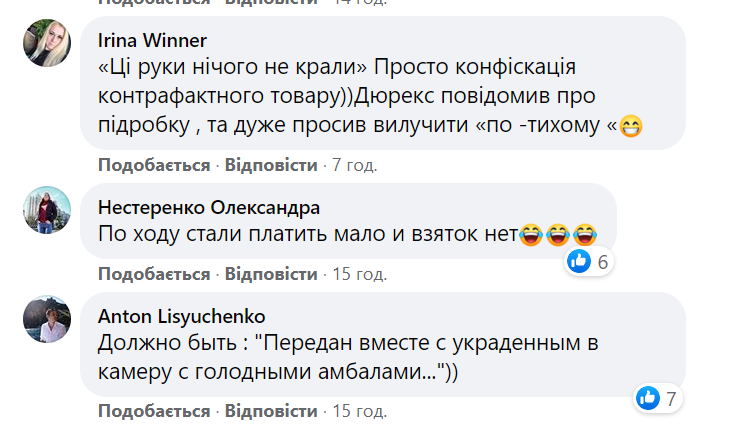748x427 pixels.
Task: View reactions list with count 7
Action: click(x=672, y=399)
